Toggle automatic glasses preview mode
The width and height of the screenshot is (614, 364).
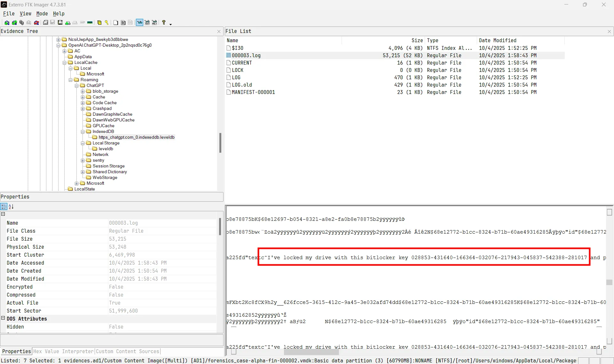[140, 23]
